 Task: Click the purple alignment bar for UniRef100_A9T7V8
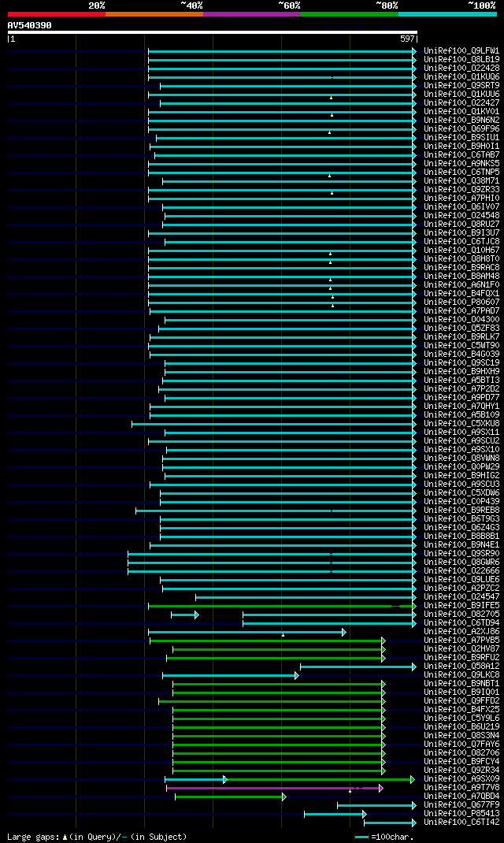[x=275, y=788]
